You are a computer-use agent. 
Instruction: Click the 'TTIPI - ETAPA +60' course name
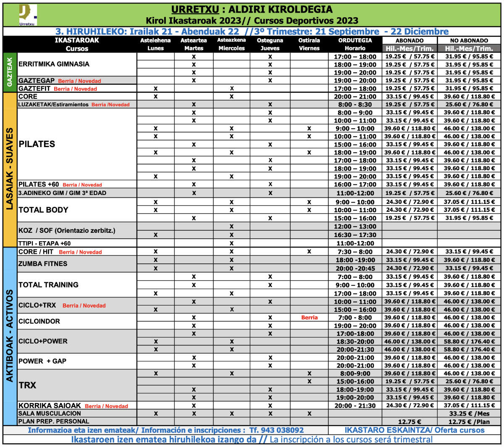45,243
